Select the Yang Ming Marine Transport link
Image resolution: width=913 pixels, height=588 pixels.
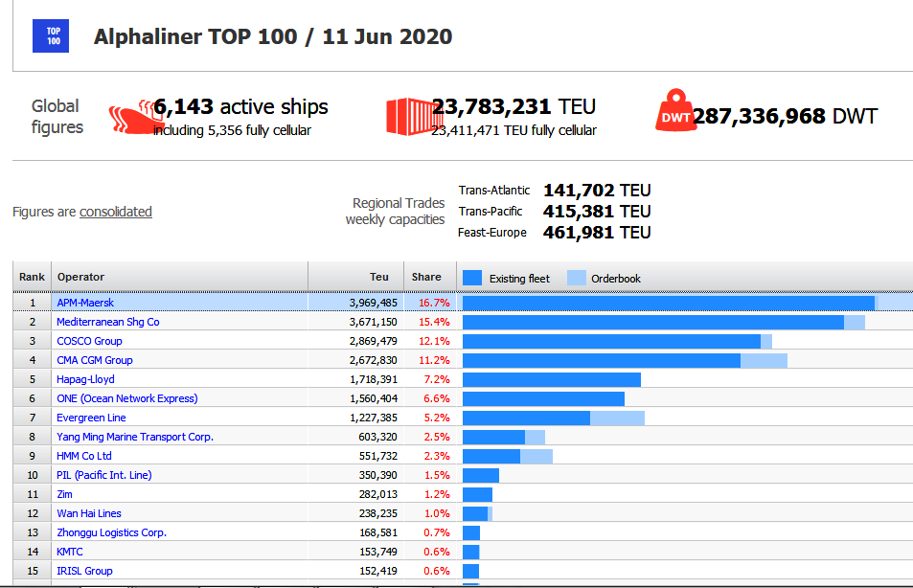135,437
